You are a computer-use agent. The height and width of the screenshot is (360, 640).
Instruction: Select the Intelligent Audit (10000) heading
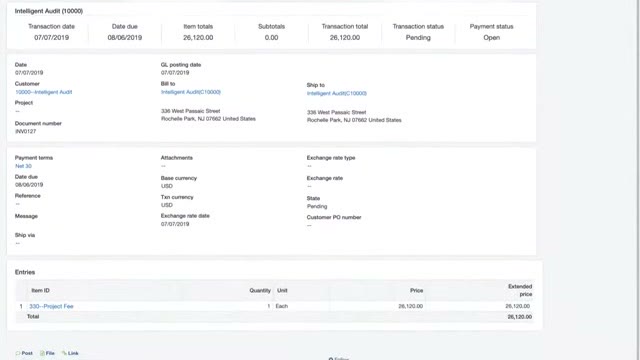coord(49,11)
